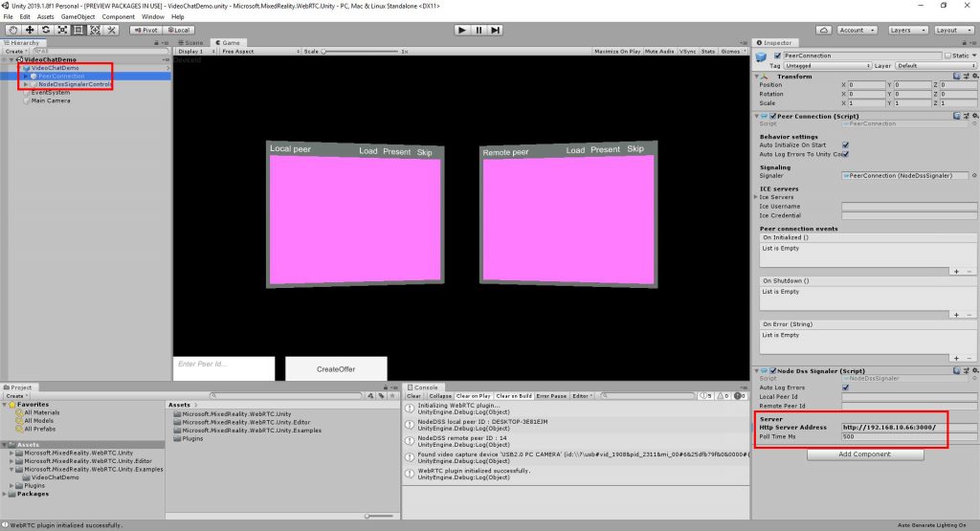The height and width of the screenshot is (531, 980).
Task: Click the Hierarchy panel lock icon
Action: pos(156,43)
